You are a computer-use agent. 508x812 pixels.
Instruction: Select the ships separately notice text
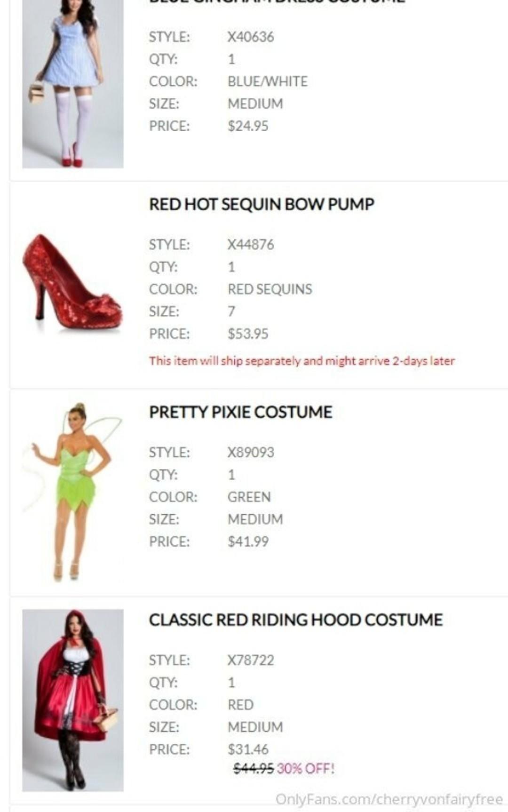click(302, 361)
